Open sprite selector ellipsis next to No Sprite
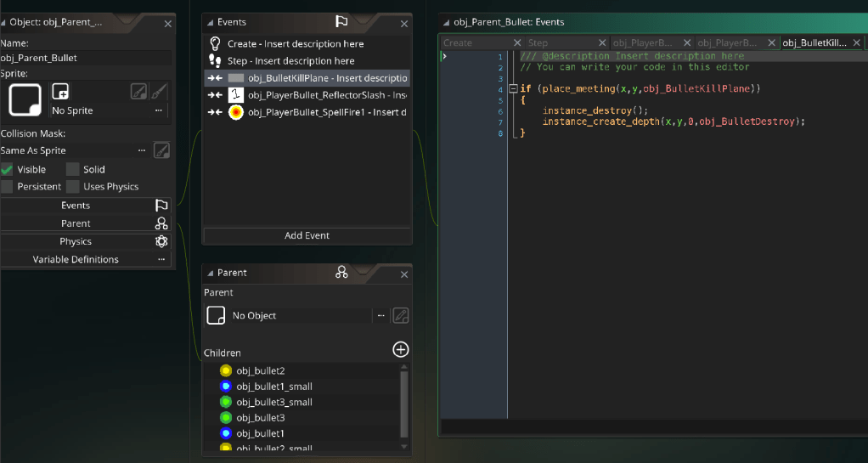Screen dimensions: 868x463 point(158,110)
